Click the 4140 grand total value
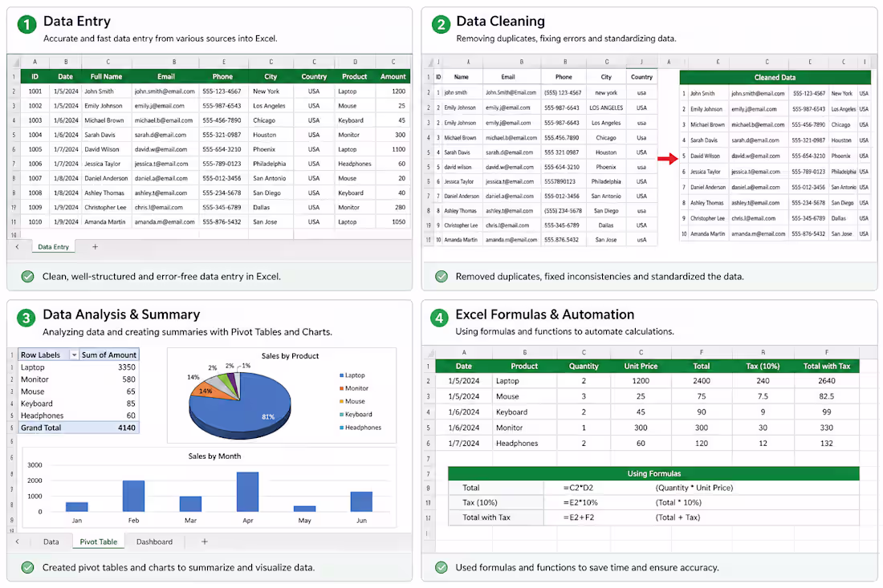 [x=127, y=428]
